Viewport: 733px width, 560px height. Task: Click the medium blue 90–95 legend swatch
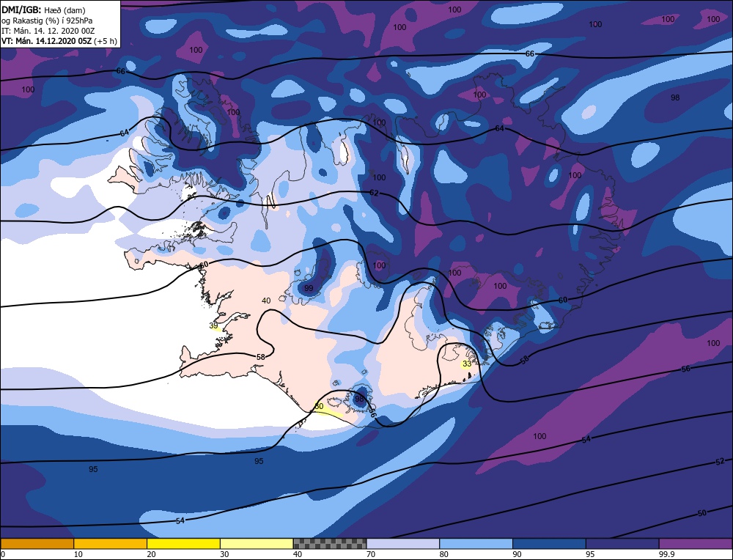(549, 543)
